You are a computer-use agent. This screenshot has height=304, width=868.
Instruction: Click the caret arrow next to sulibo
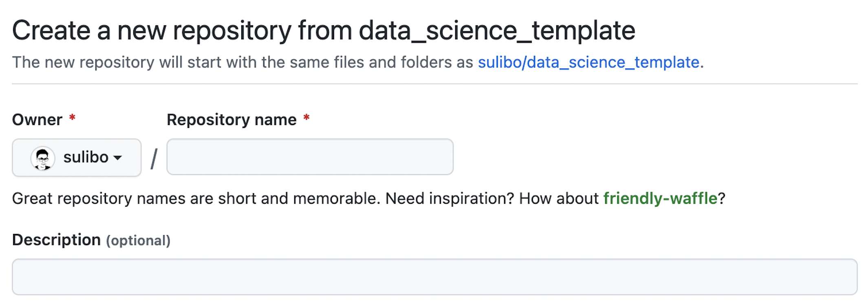tap(118, 158)
